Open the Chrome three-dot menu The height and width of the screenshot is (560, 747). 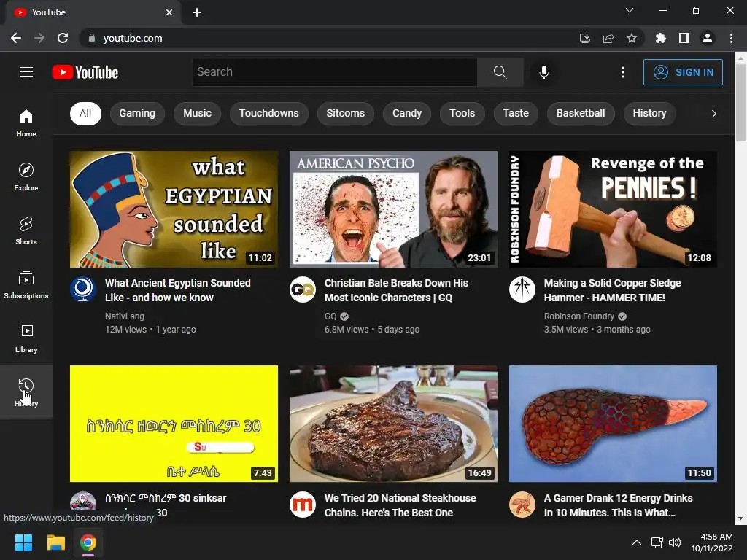click(x=731, y=38)
